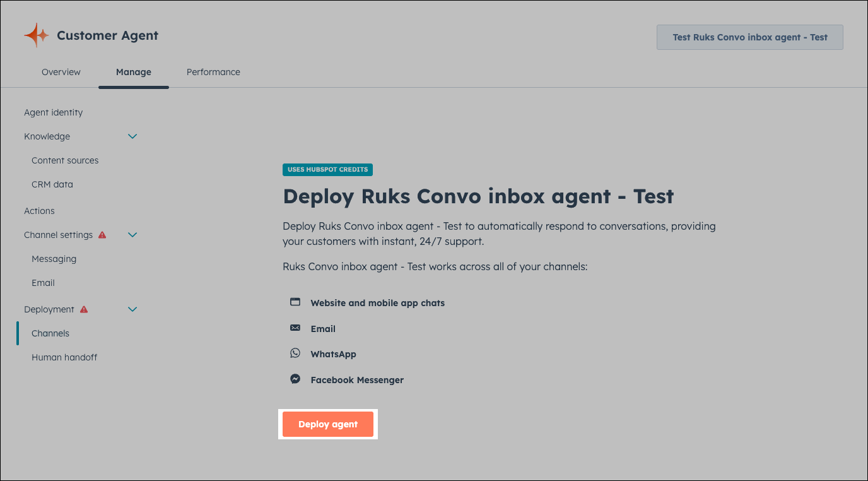
Task: Click the Facebook Messenger logo icon
Action: tap(295, 379)
